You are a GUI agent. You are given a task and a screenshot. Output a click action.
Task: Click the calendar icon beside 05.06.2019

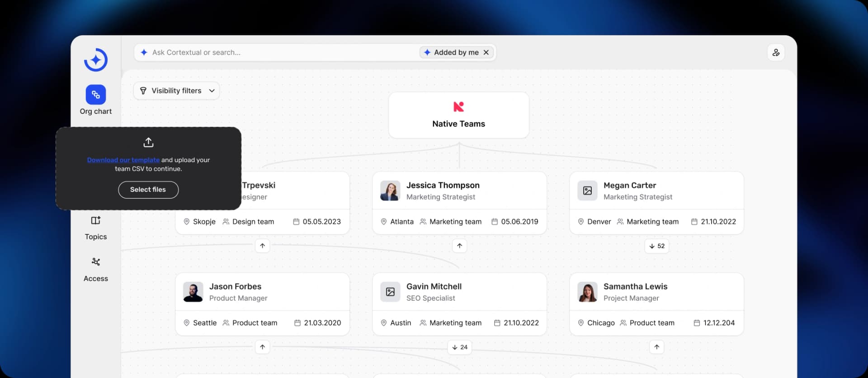pos(495,222)
